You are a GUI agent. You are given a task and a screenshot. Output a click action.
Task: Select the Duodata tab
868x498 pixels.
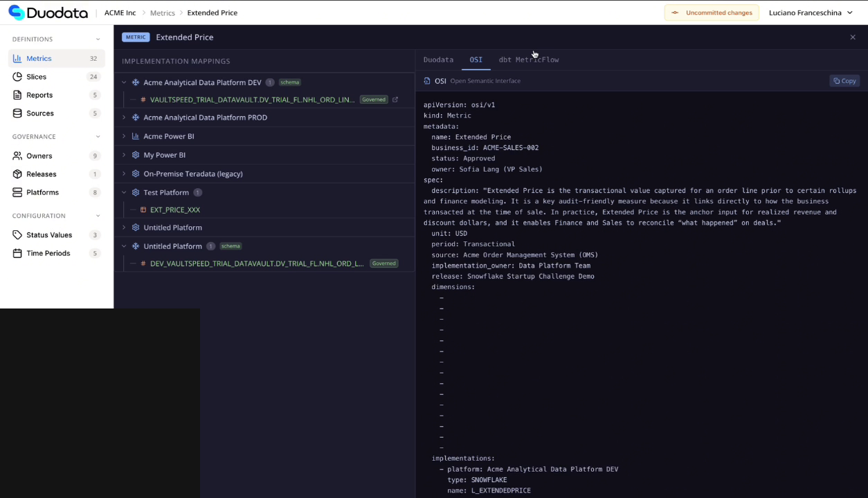click(x=438, y=59)
